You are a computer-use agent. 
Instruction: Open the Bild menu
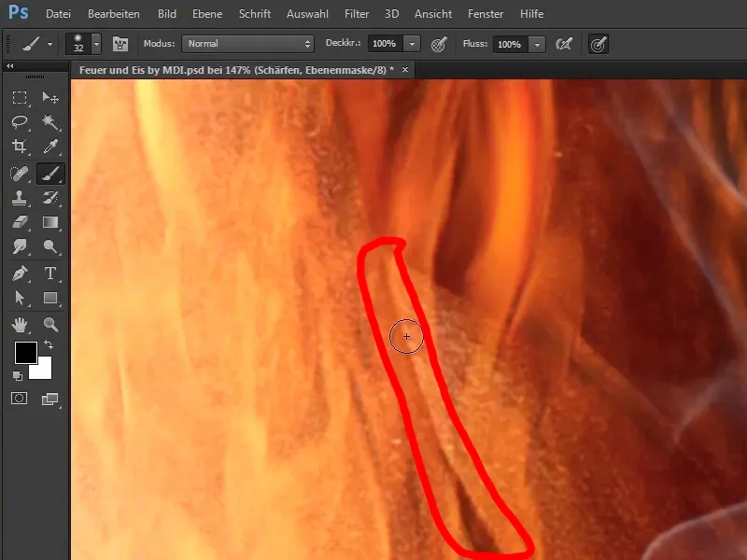[x=167, y=14]
